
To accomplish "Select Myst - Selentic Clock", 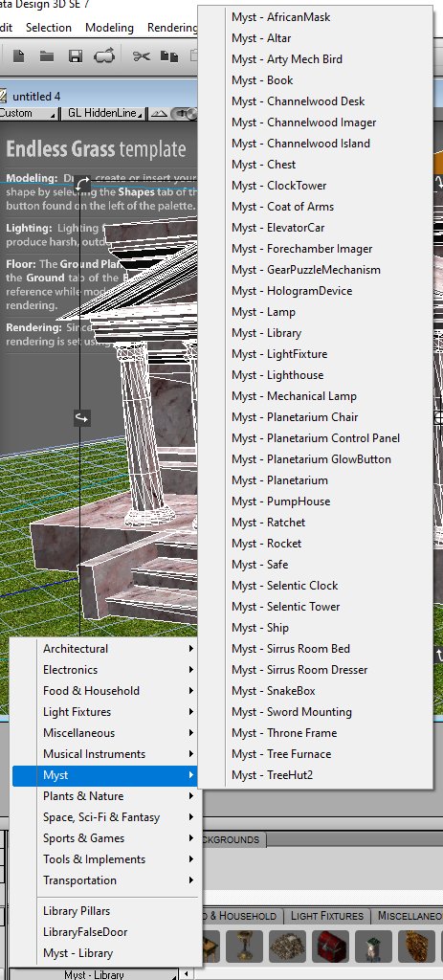I will tap(316, 586).
